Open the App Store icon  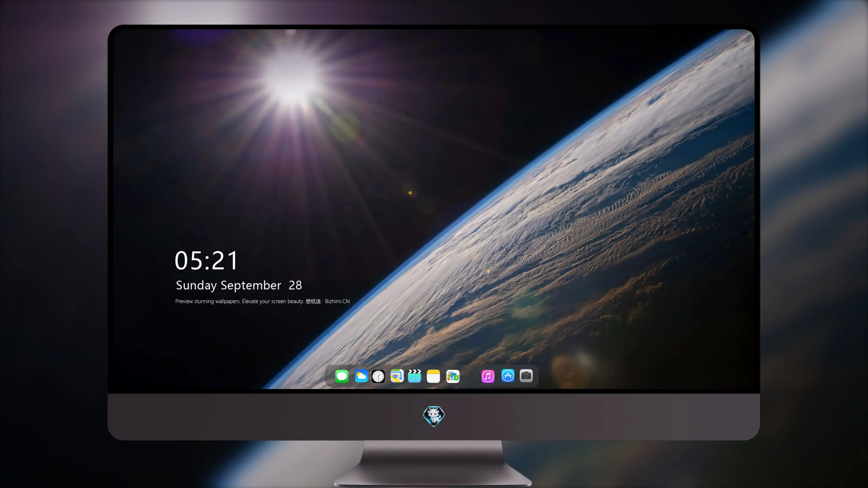pos(508,375)
